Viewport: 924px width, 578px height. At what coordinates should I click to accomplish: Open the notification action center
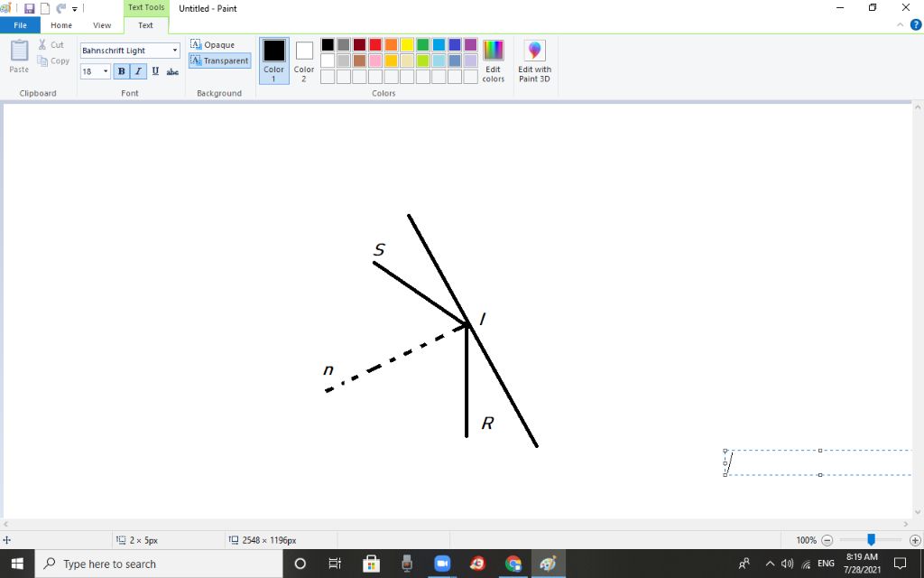[900, 564]
